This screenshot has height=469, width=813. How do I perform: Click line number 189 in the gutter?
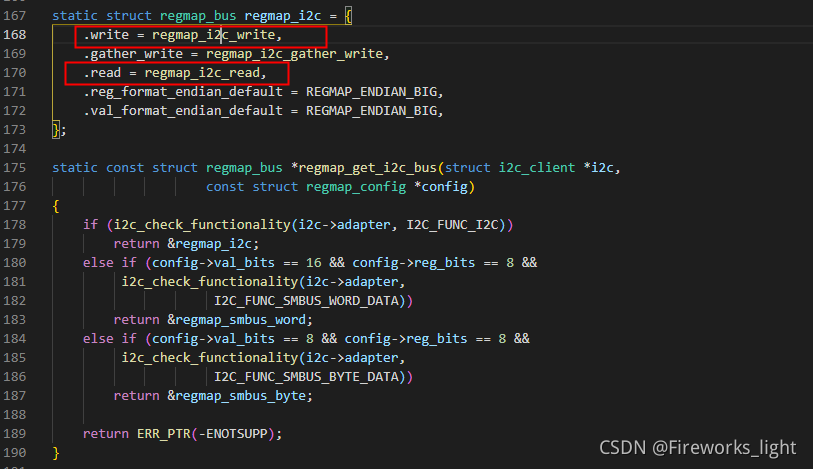pyautogui.click(x=15, y=434)
